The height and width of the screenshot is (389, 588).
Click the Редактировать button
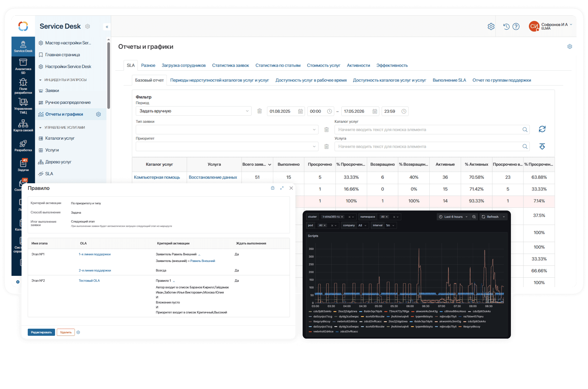coord(41,333)
